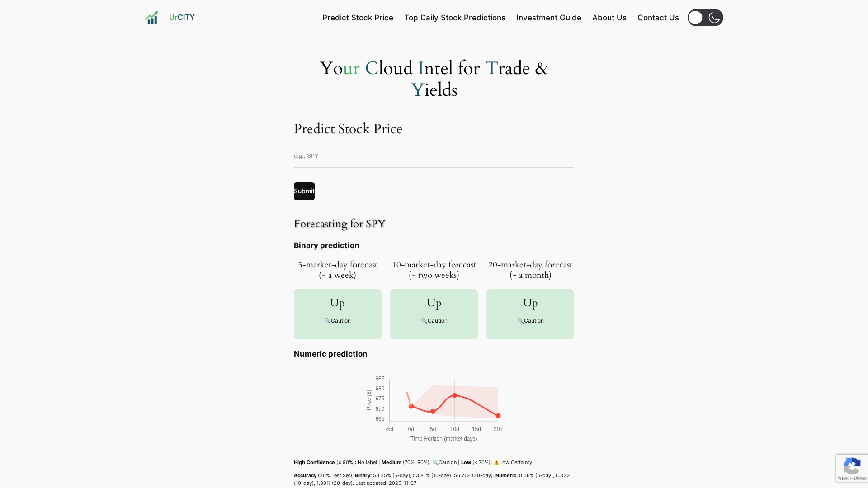Screen dimensions: 868x488
Task: Select the 5-market-day Up forecast card
Action: pos(337,314)
